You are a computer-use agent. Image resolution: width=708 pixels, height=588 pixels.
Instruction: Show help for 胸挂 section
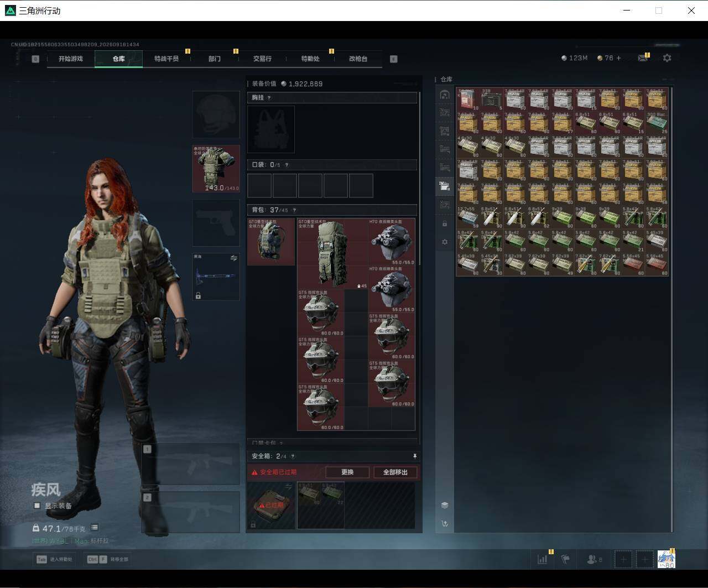[x=269, y=98]
